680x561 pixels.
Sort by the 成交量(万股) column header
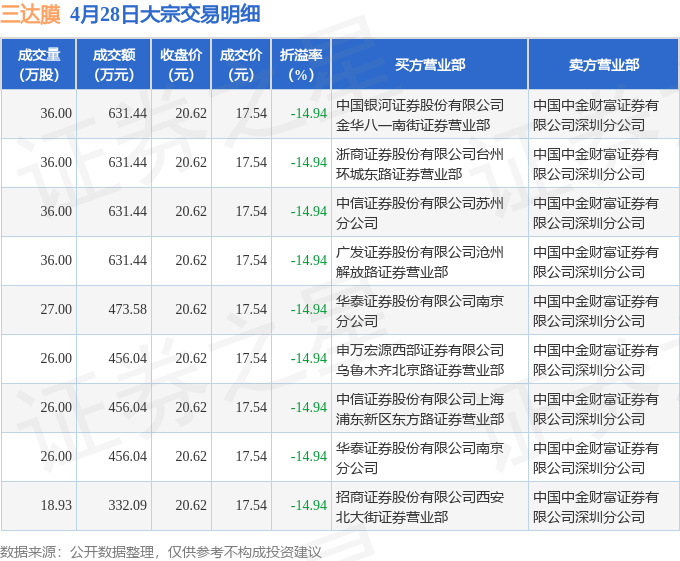(39, 65)
